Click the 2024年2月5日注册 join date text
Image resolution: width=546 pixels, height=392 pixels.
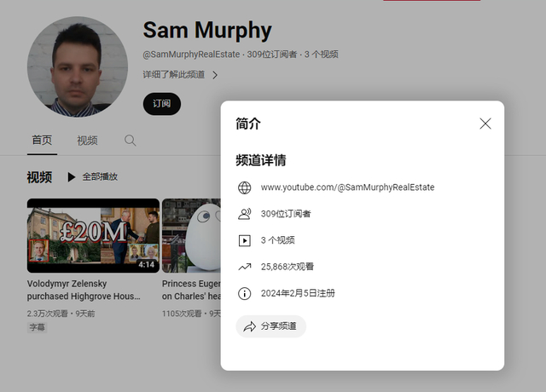(x=298, y=293)
